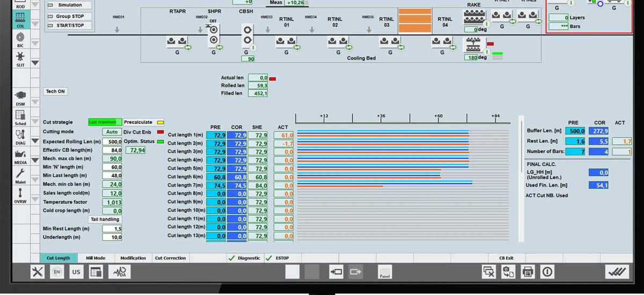Switch to the Modification tab
Image resolution: width=644 pixels, height=295 pixels.
point(133,258)
